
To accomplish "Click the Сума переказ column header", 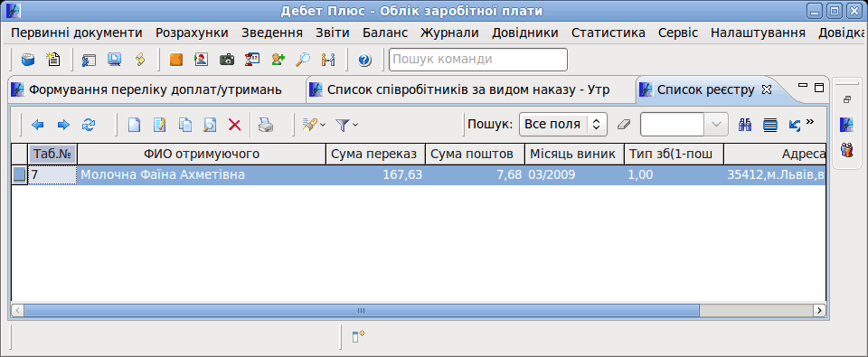I will coord(376,154).
